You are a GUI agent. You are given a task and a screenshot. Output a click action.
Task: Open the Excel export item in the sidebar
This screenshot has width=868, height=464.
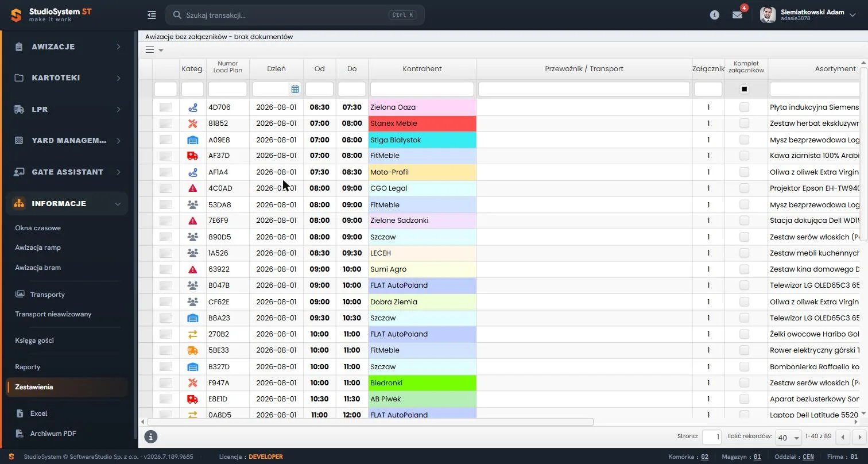coord(39,413)
